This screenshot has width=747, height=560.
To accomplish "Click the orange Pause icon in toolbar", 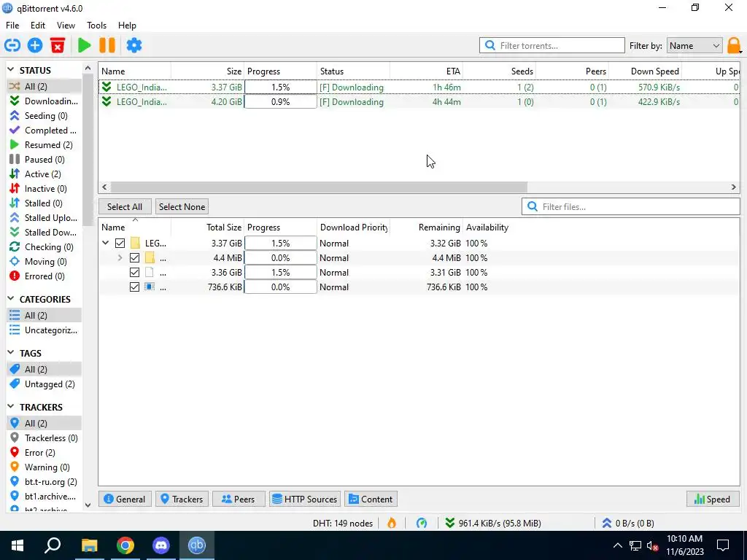I will pos(107,45).
